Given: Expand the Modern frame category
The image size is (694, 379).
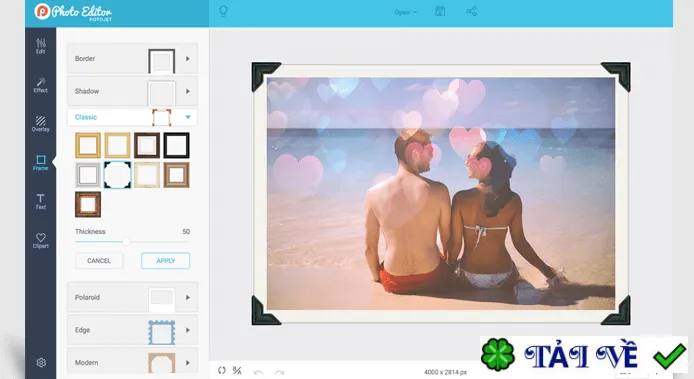Looking at the screenshot, I should tap(132, 363).
